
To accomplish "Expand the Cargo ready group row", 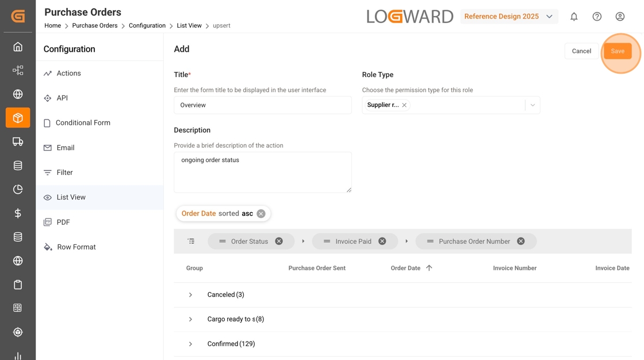I will (x=190, y=319).
